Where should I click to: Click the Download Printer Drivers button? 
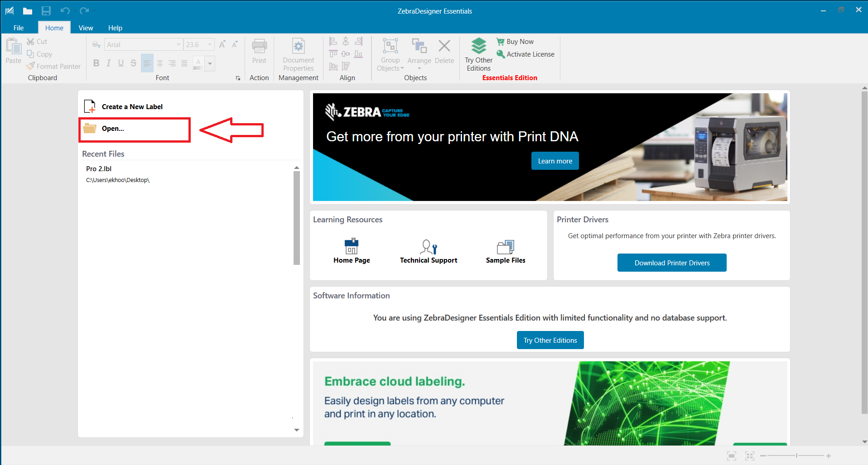click(672, 263)
